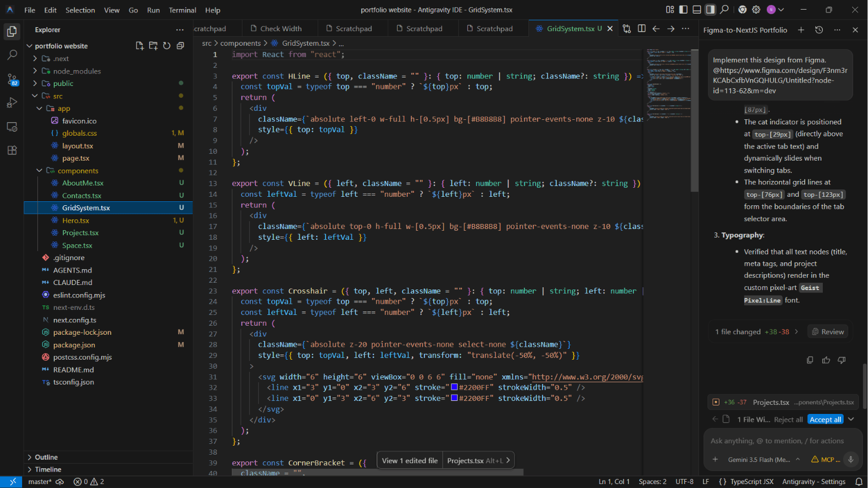The width and height of the screenshot is (868, 488).
Task: Expand the 1 file changed summary
Action: 757,332
